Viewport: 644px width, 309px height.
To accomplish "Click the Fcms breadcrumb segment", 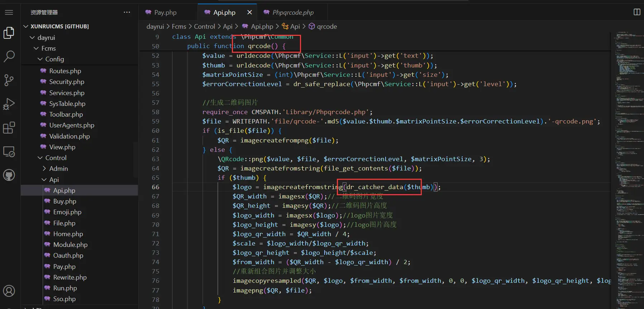I will [x=179, y=26].
